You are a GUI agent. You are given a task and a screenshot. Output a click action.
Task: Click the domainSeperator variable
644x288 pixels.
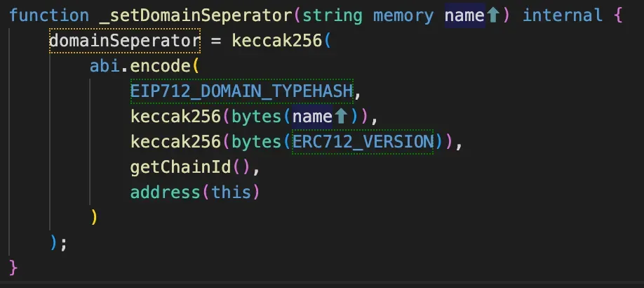[124, 41]
